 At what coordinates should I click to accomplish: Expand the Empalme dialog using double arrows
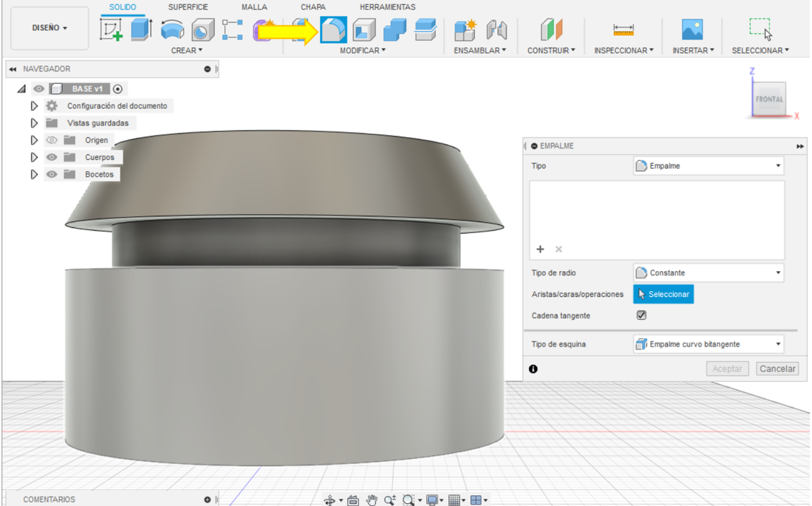tap(800, 146)
